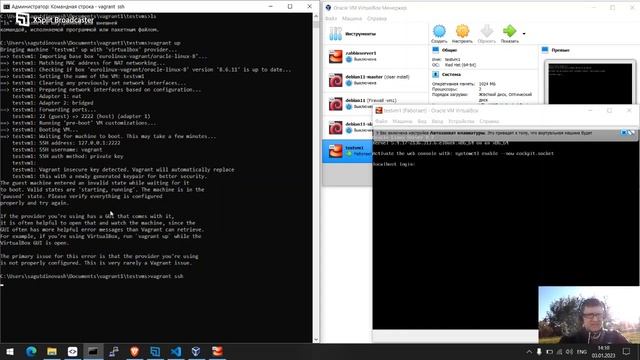
Task: Switch to running VM red taskbar icon
Action: (217, 351)
